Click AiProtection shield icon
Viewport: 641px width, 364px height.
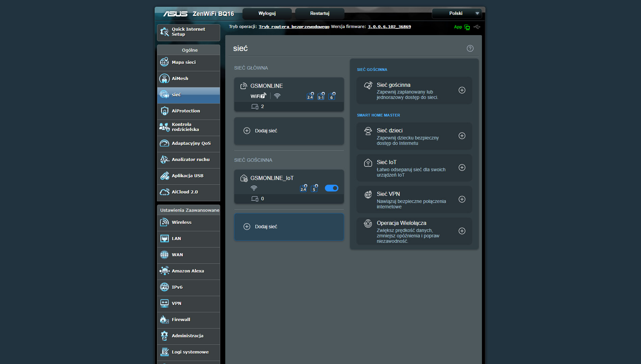click(x=164, y=111)
